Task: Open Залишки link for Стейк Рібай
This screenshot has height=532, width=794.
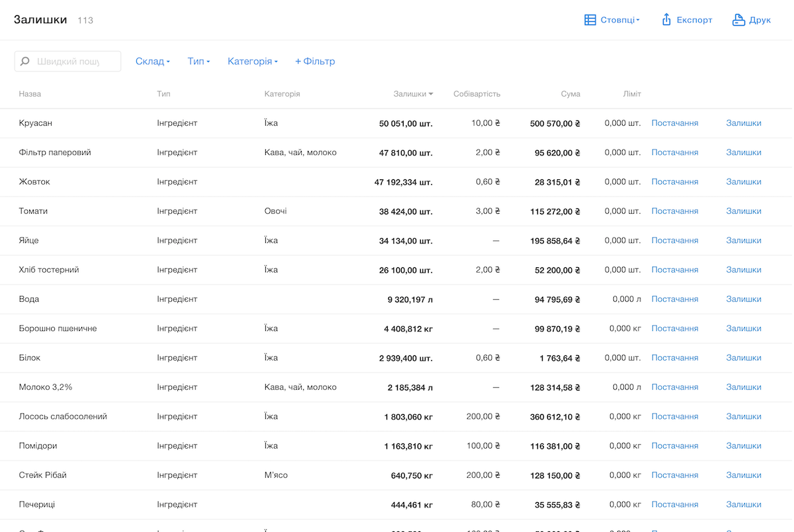Action: coord(743,475)
